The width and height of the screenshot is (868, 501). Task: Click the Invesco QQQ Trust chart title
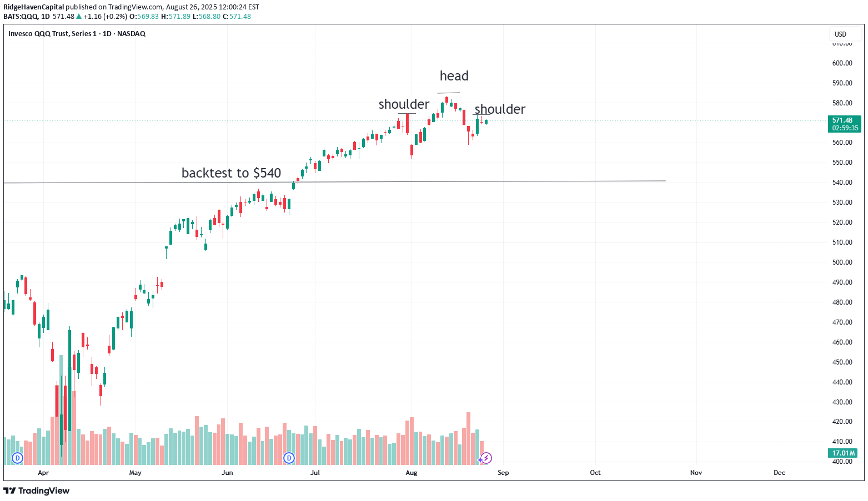[77, 34]
